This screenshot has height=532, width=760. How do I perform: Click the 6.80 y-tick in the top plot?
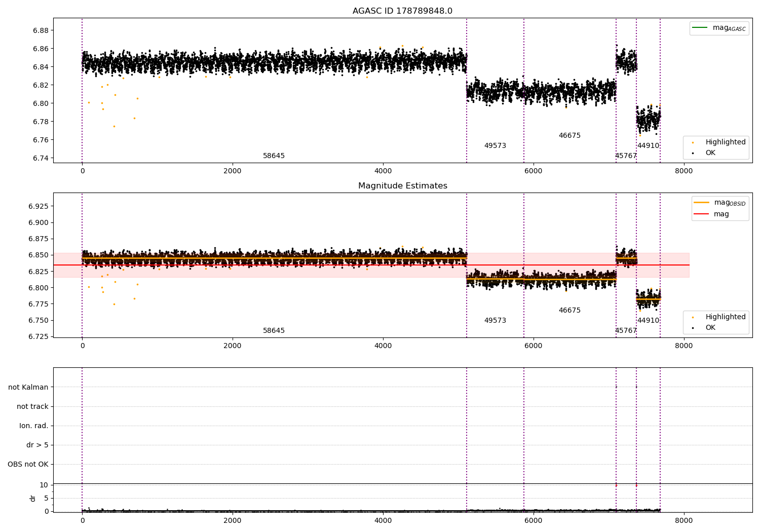41,103
